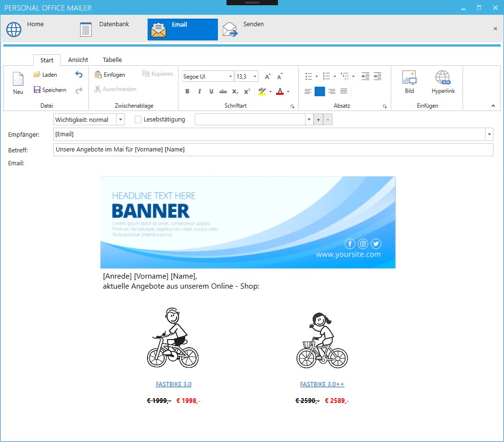Open the FASTBIKE 3.0++ link
504x442 pixels.
(x=322, y=384)
